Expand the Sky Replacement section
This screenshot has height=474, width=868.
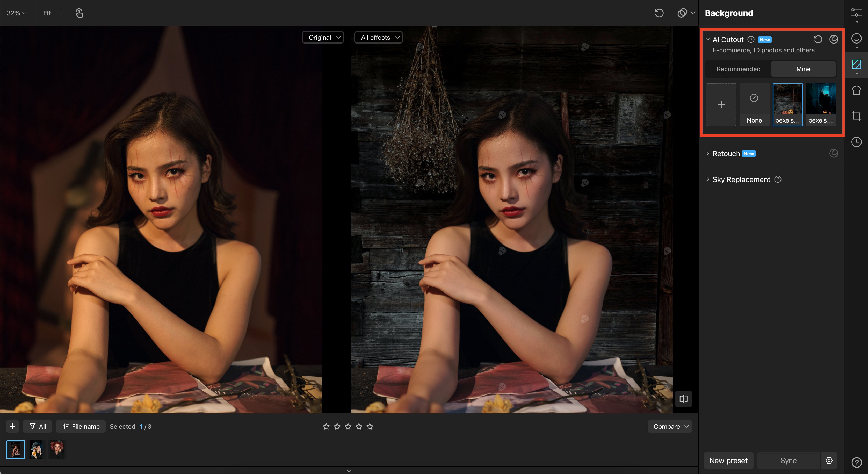click(x=741, y=179)
